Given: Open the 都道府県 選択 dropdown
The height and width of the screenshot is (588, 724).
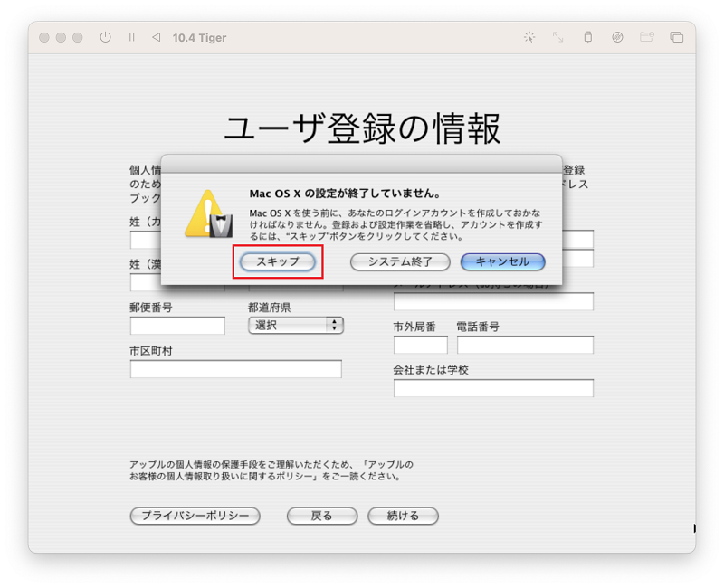Looking at the screenshot, I should 296,326.
